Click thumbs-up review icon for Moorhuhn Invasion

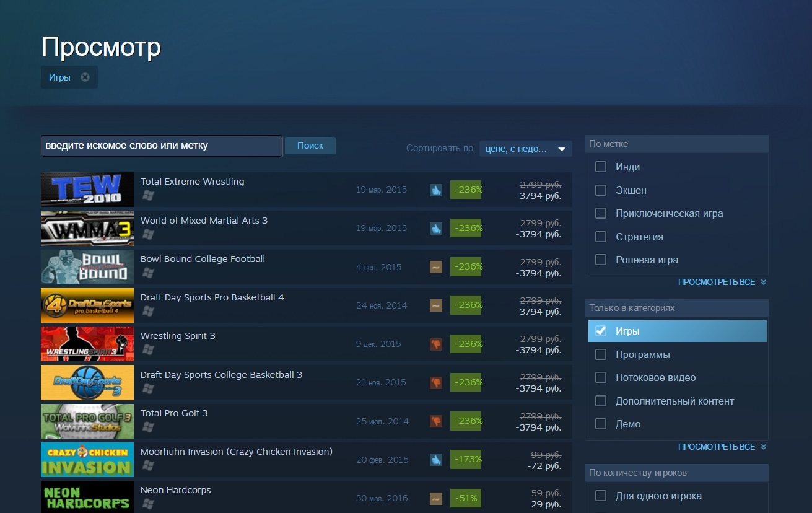[436, 460]
